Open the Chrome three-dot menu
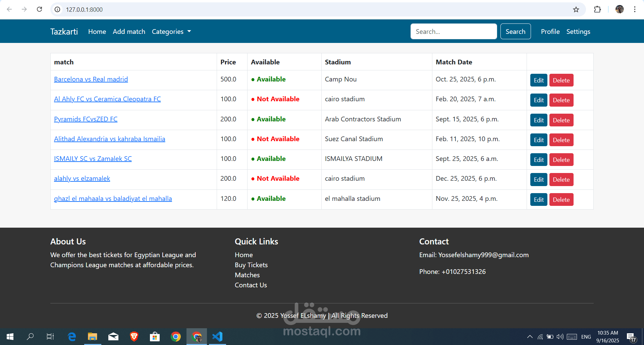This screenshot has height=345, width=644. [635, 9]
